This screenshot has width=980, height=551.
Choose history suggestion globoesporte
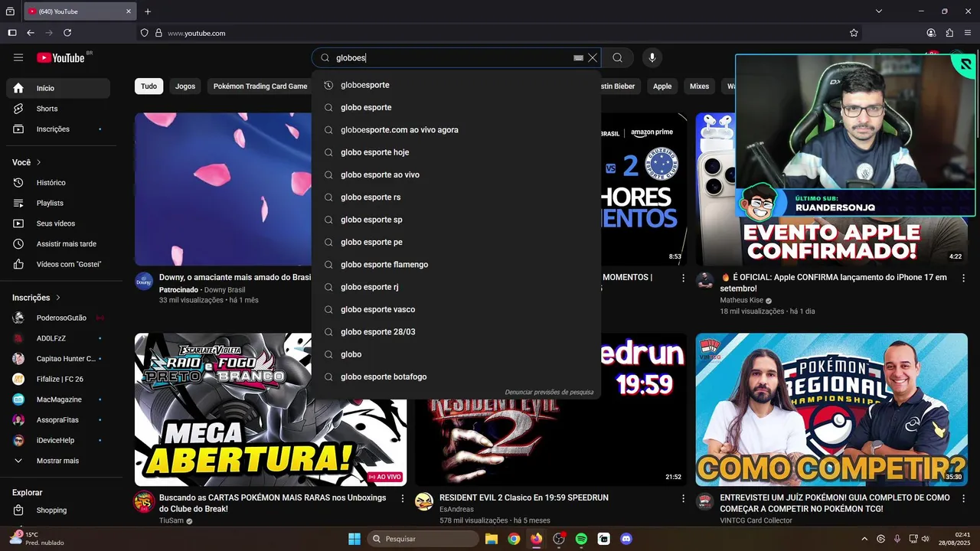coord(456,85)
